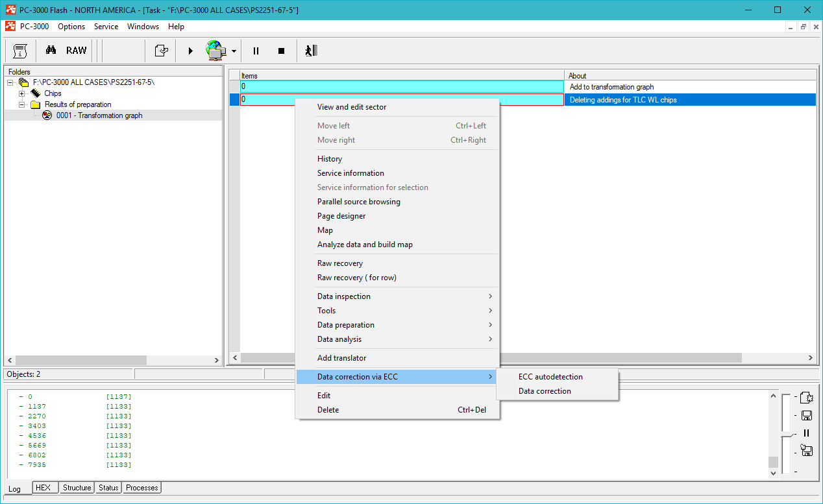Open Page designer from the context menu
Image resolution: width=823 pixels, height=504 pixels.
pyautogui.click(x=397, y=216)
